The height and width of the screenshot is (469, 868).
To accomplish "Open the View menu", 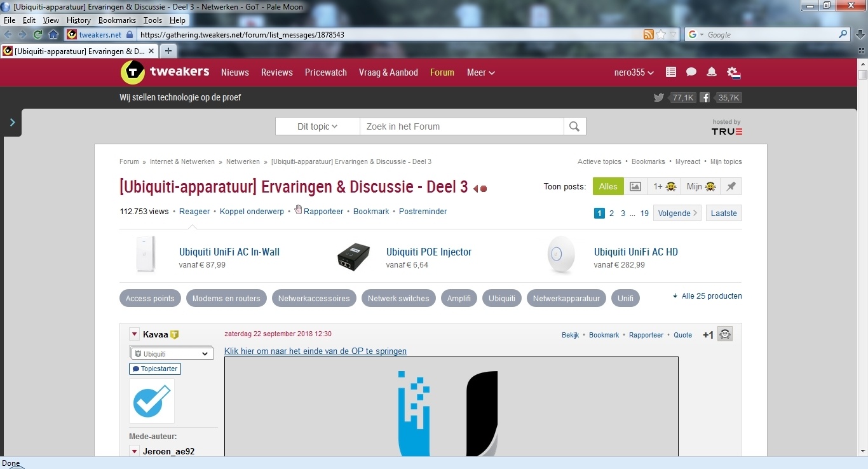I will 51,20.
